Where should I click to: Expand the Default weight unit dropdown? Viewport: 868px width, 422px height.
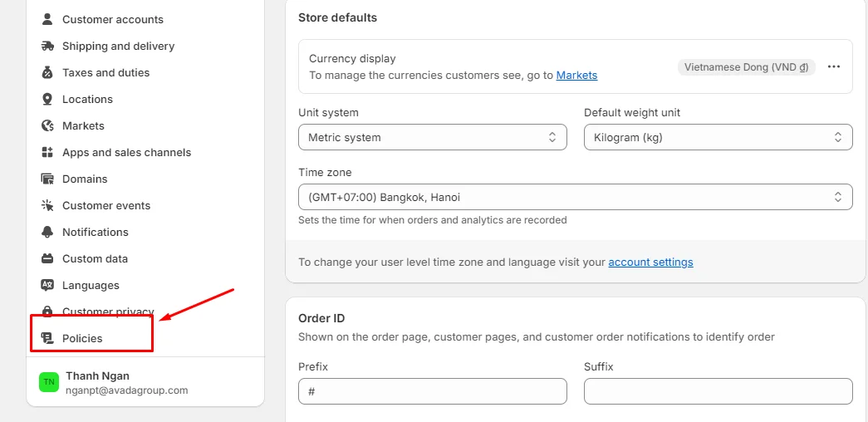click(718, 137)
